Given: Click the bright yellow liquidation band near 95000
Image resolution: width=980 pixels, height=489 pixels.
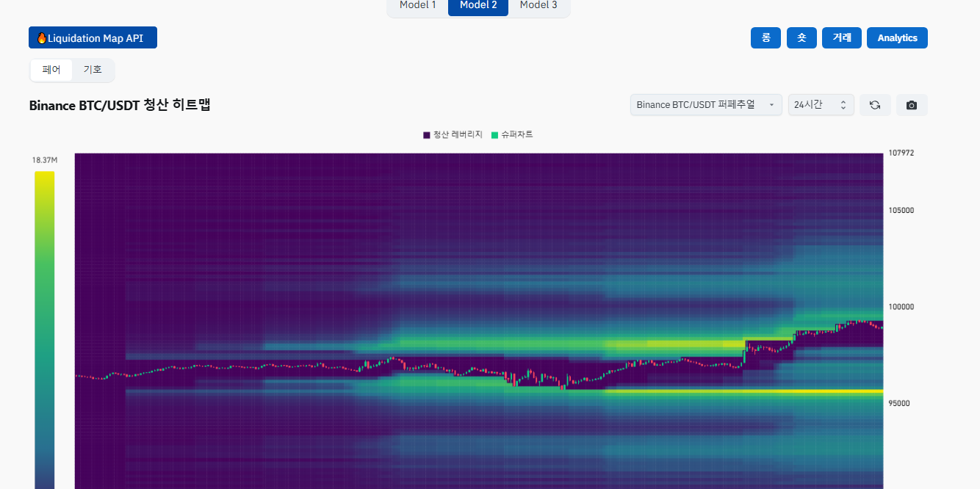Looking at the screenshot, I should [x=742, y=391].
